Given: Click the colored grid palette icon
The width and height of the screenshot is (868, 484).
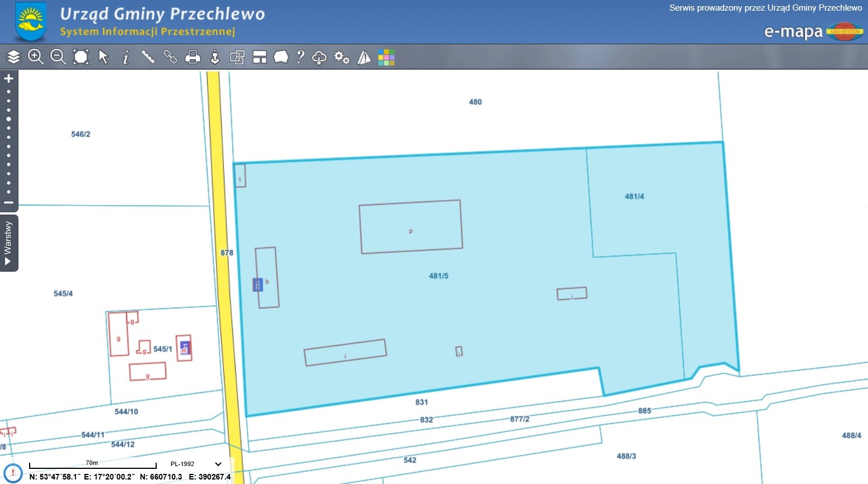Looking at the screenshot, I should (386, 57).
